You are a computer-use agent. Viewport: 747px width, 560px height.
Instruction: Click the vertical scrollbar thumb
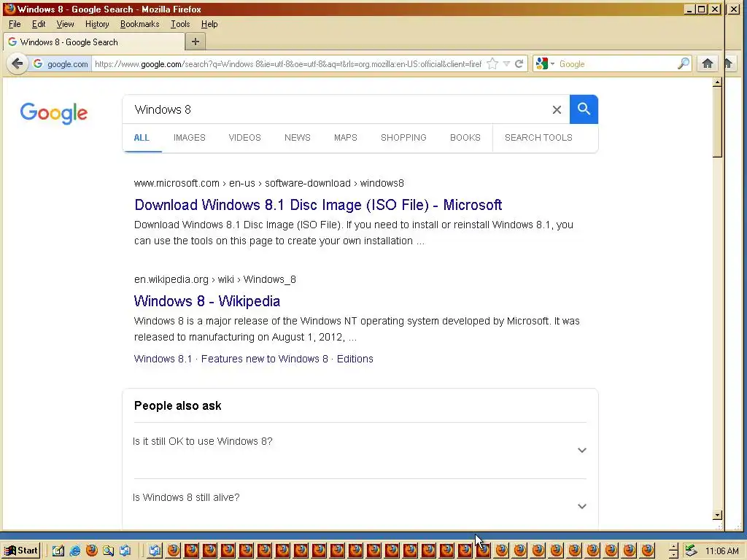click(x=718, y=122)
